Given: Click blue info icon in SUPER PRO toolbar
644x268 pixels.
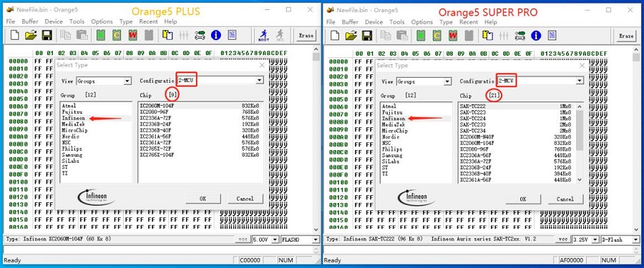Looking at the screenshot, I should click(x=536, y=35).
